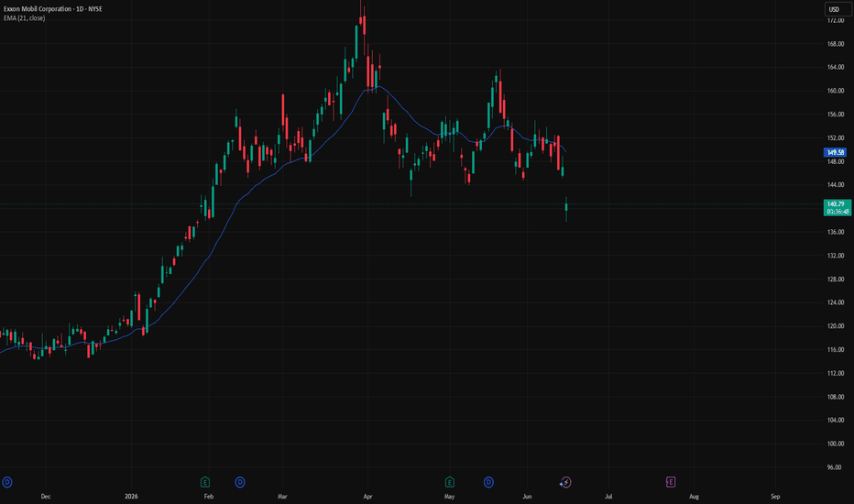Click the 100.00 level on price scale
Screen dimensions: 854x504
(836, 444)
